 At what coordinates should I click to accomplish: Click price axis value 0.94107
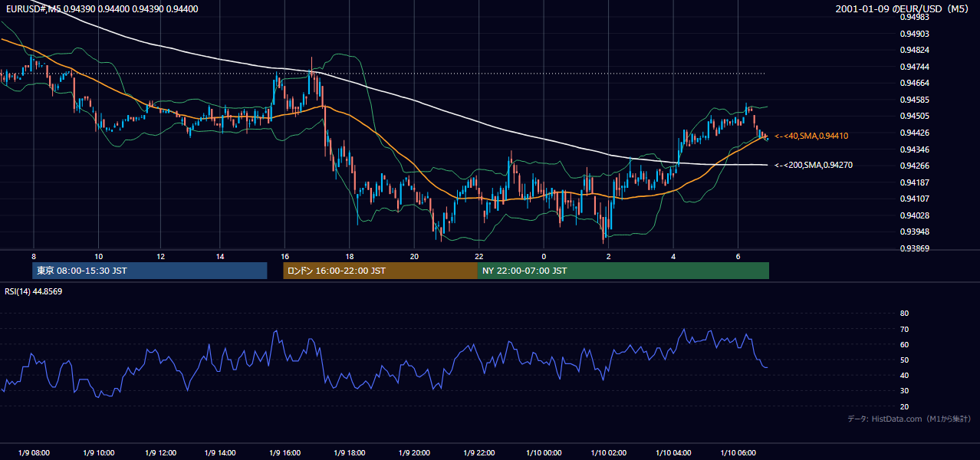(x=914, y=199)
